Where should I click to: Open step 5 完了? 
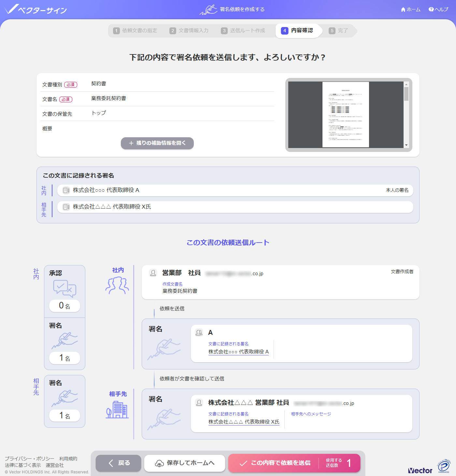339,31
